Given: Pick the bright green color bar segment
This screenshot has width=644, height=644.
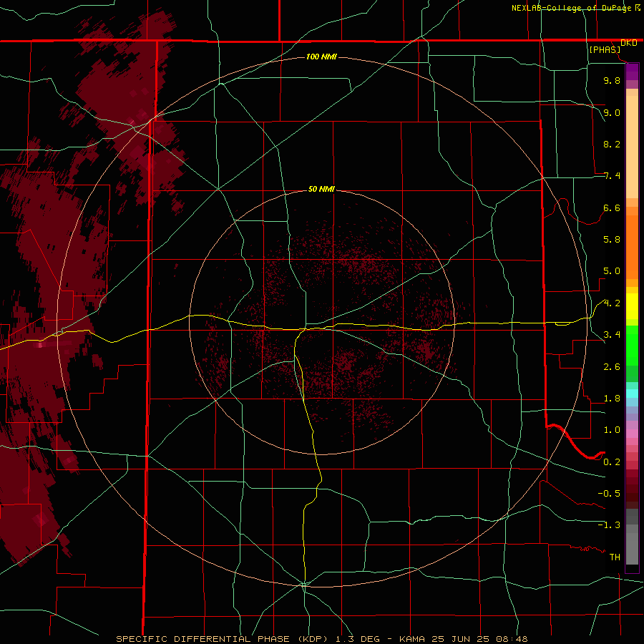Looking at the screenshot, I should (x=632, y=345).
